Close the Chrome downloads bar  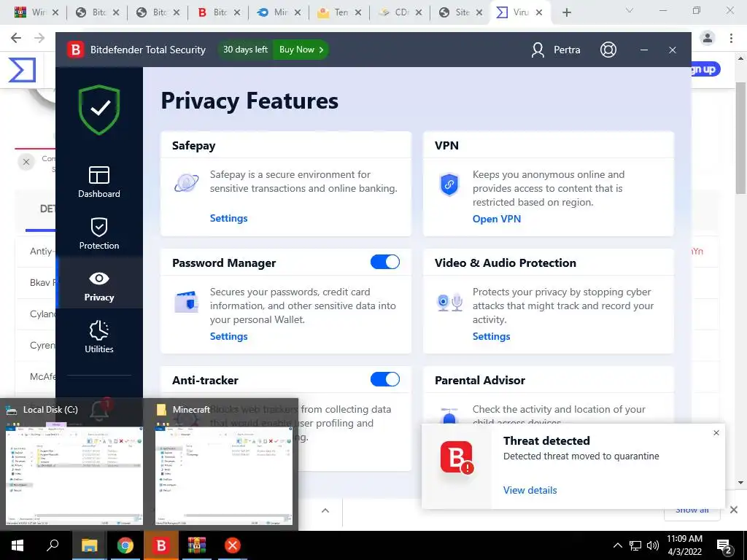(734, 510)
